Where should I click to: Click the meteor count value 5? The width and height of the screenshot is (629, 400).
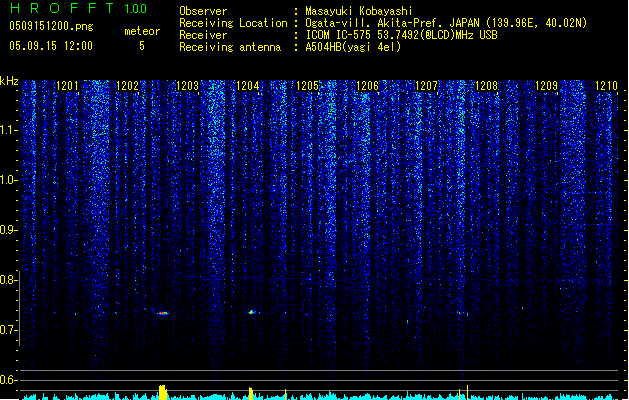tap(142, 46)
